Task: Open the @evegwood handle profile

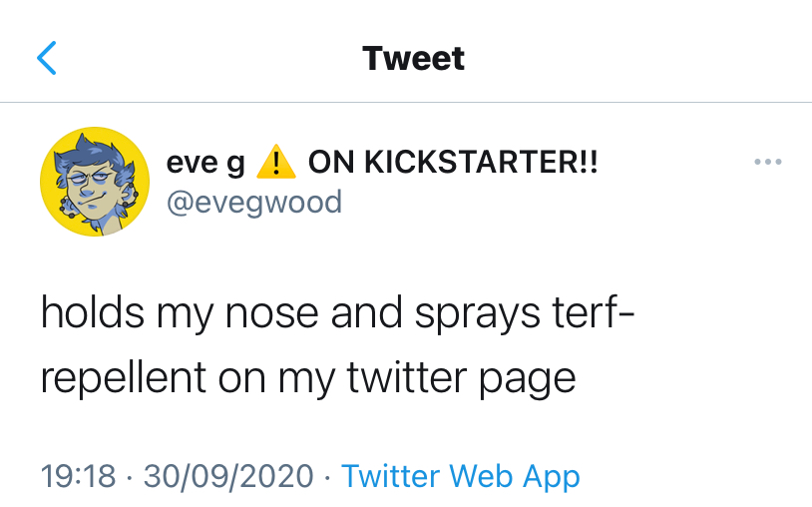Action: [253, 203]
